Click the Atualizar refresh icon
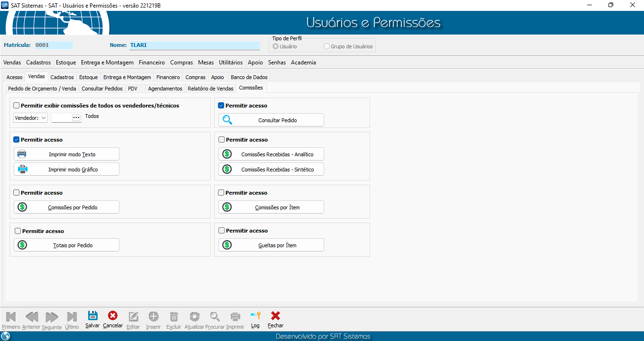 tap(194, 317)
